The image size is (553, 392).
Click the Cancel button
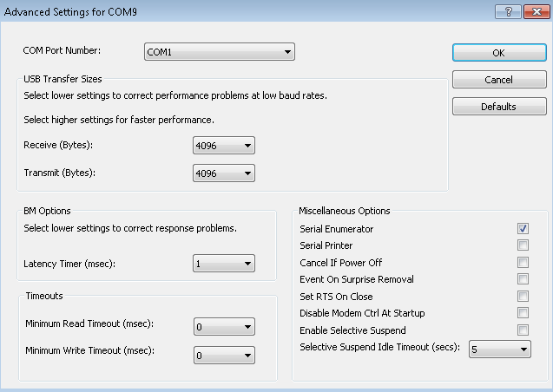click(499, 80)
